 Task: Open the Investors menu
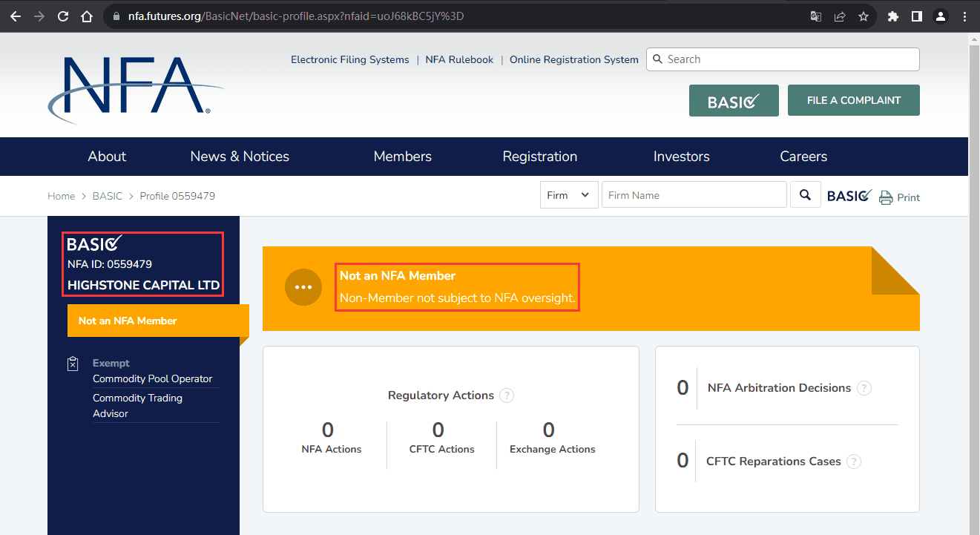(x=682, y=157)
